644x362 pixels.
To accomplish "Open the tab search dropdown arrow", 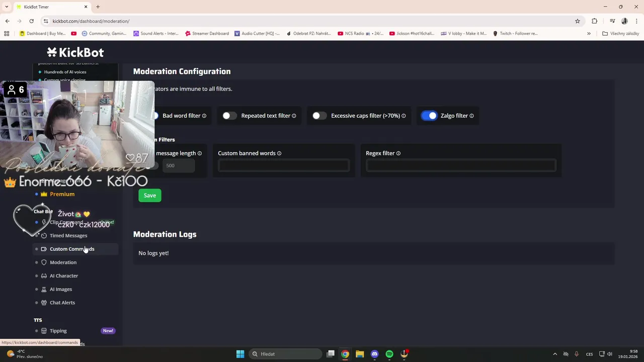I will click(x=7, y=7).
